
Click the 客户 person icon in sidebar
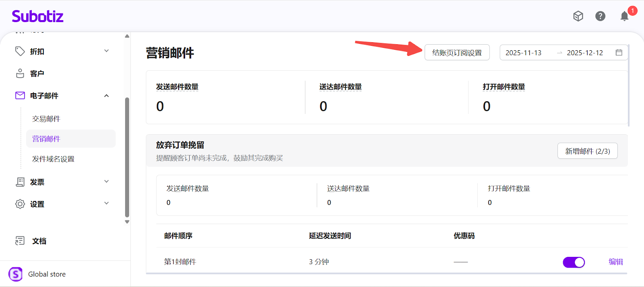pyautogui.click(x=20, y=74)
